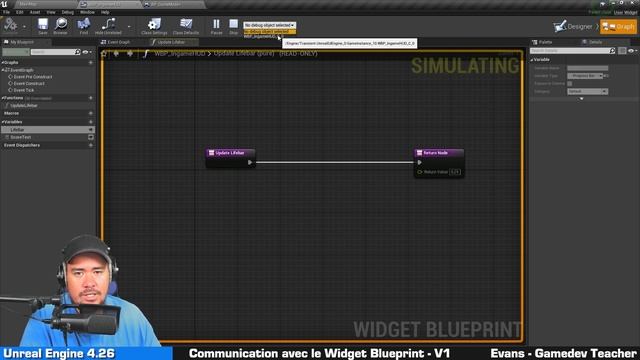Pause the simulation

(216, 26)
